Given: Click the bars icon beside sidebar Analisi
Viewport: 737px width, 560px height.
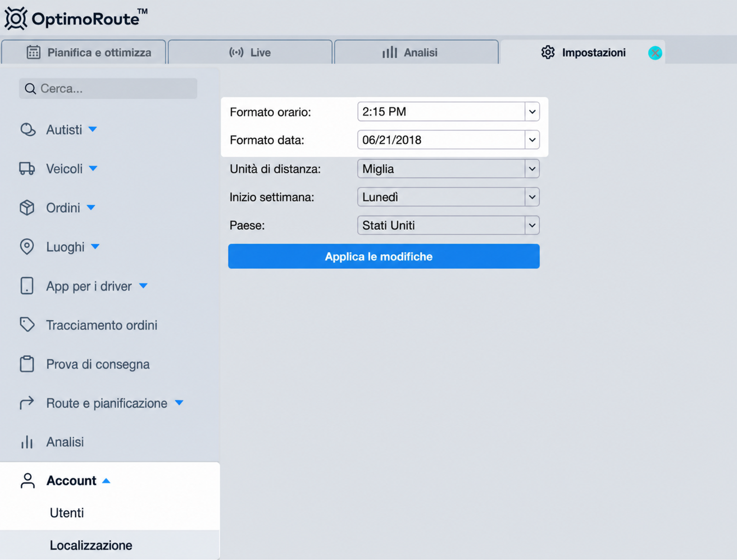Looking at the screenshot, I should click(x=27, y=442).
